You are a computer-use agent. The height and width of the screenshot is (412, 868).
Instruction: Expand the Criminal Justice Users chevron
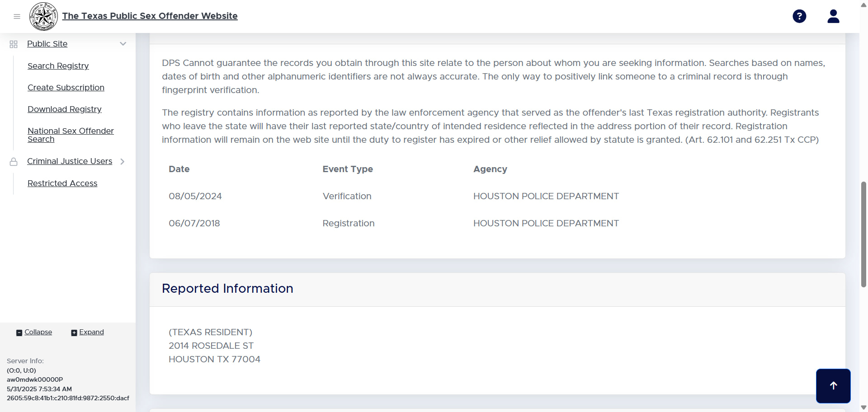pos(122,161)
